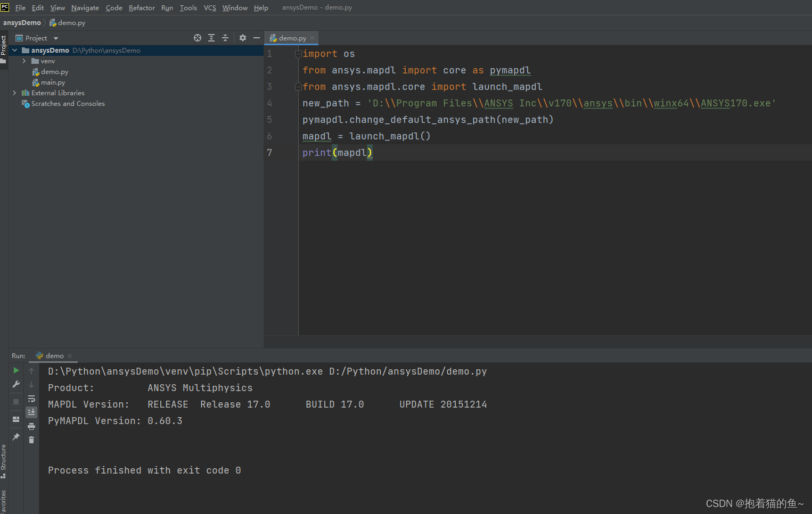Open run configuration wrench icon
Screen dimensions: 812x514
click(16, 385)
